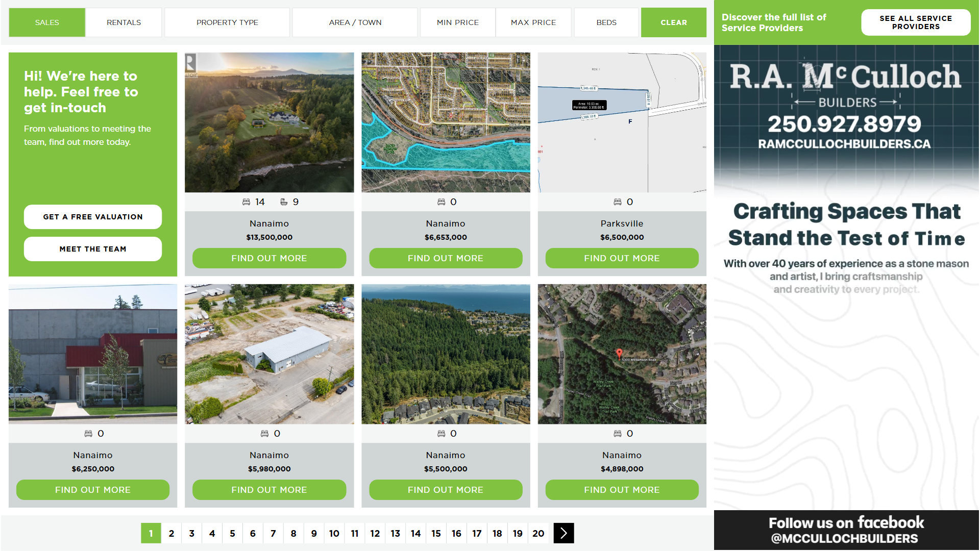This screenshot has height=551, width=980.
Task: Click the bathtub icon on first Nanaimo listing
Action: (x=284, y=202)
